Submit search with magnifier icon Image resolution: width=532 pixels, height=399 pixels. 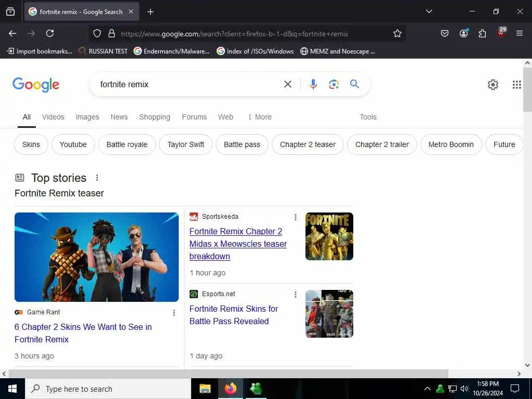click(x=354, y=84)
